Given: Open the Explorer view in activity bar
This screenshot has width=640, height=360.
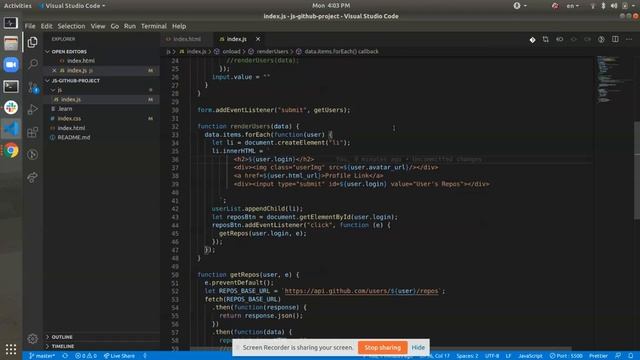Looking at the screenshot, I should click(x=33, y=42).
